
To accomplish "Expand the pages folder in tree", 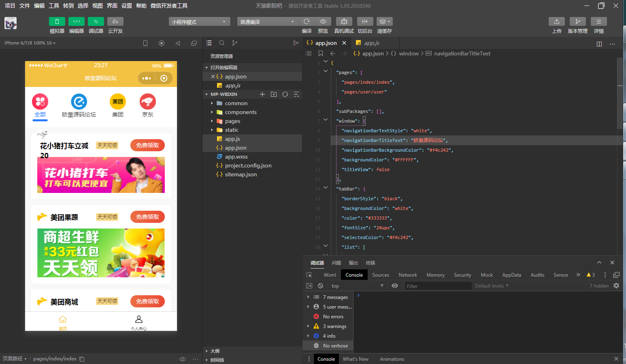I will (x=232, y=121).
